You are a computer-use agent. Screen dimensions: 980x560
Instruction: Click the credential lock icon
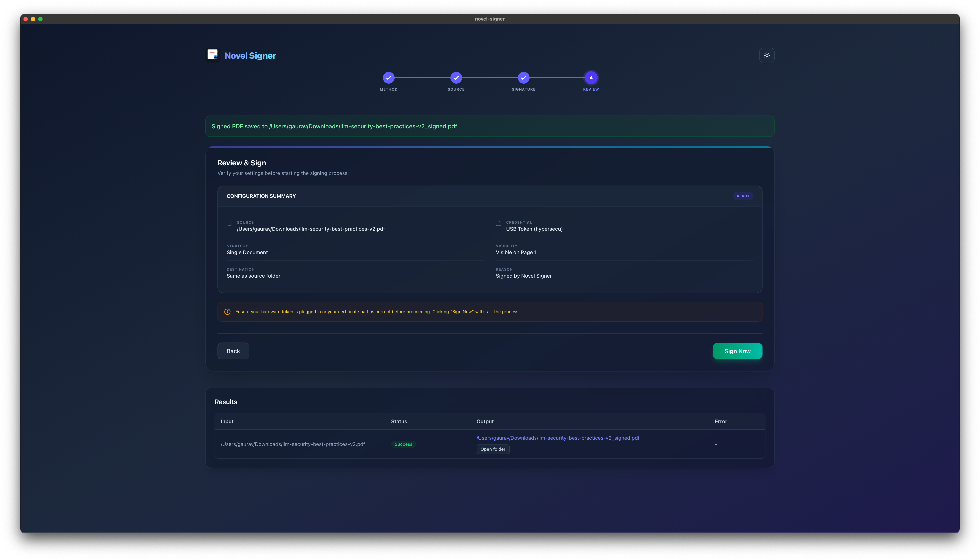(498, 224)
